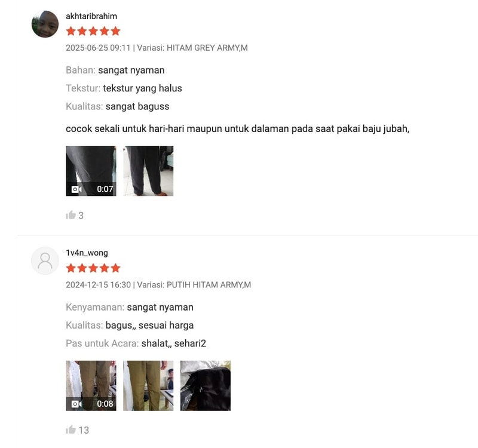
Task: Click the five-star rating of akhtaribrahim
Action: pyautogui.click(x=93, y=31)
